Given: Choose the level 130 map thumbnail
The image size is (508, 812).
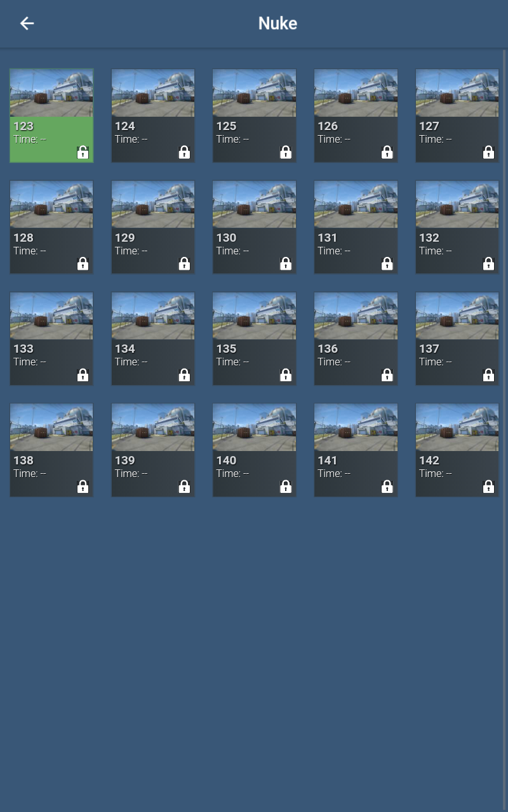Looking at the screenshot, I should [254, 204].
